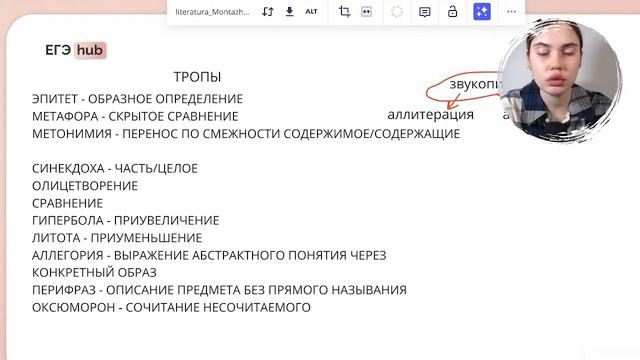Toggle the lock icon
The image size is (640, 360).
[x=452, y=11]
